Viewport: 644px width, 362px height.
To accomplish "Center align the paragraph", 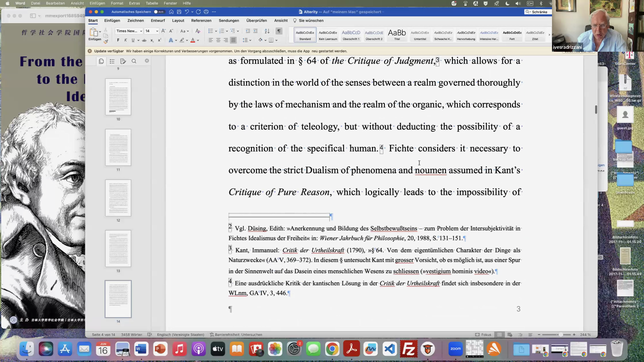I will coord(218,40).
